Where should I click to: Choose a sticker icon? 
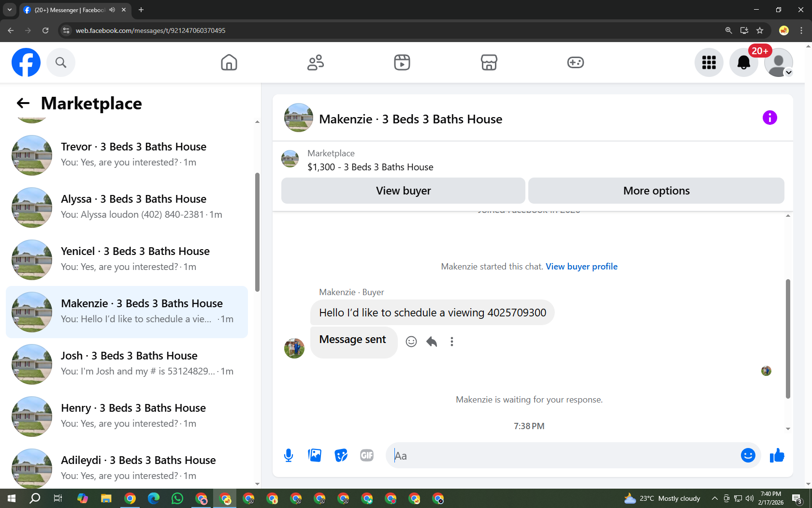click(341, 455)
